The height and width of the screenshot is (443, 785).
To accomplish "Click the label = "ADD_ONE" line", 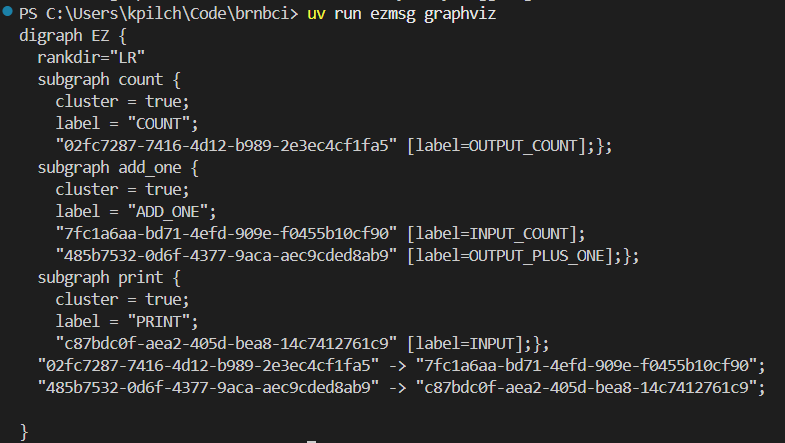I will tap(136, 211).
